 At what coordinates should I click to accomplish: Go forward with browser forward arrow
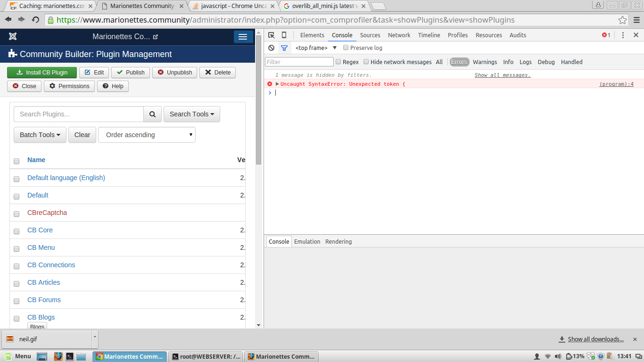pyautogui.click(x=21, y=20)
